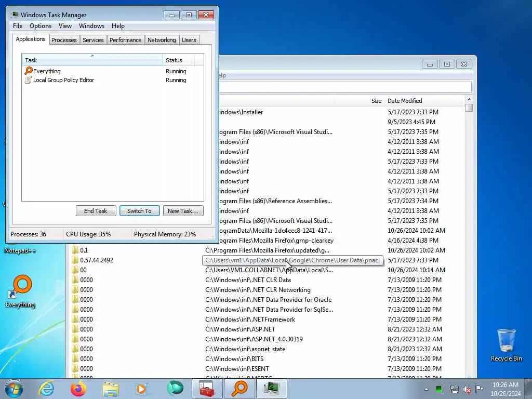
Task: Show hidden icons in the system tray
Action: tap(426, 389)
